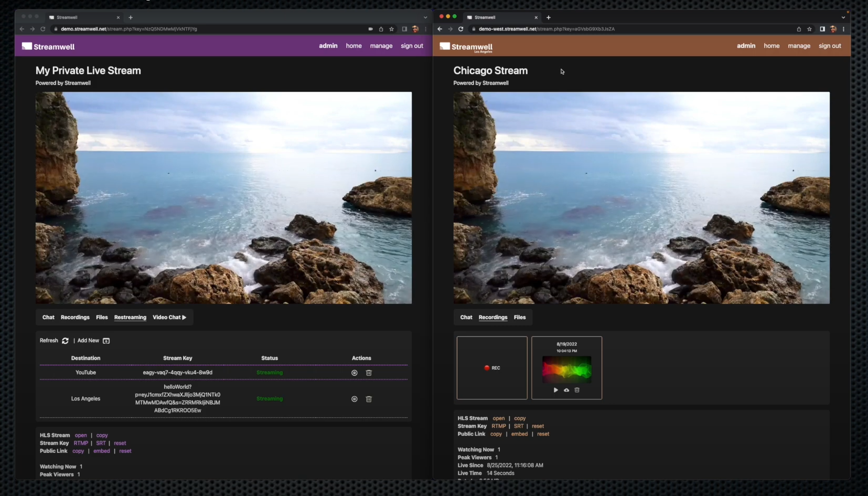This screenshot has height=496, width=868.
Task: Download the 8/19/2022 recording
Action: click(x=566, y=390)
